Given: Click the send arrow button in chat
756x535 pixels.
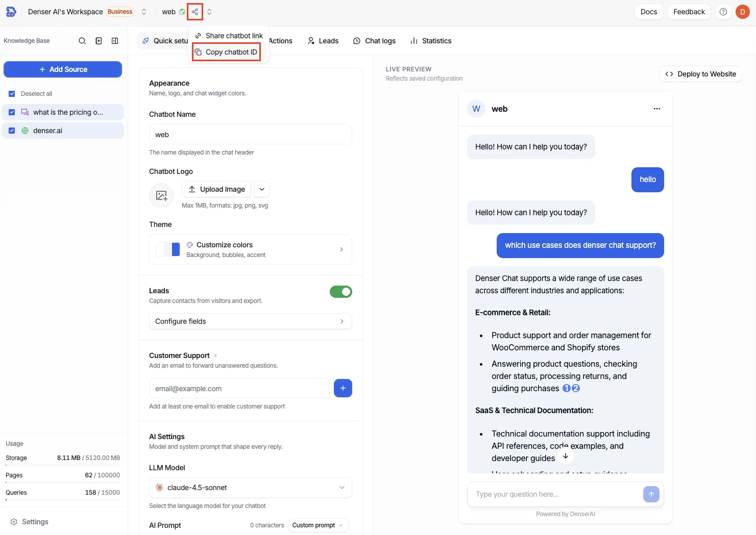Looking at the screenshot, I should coord(651,494).
